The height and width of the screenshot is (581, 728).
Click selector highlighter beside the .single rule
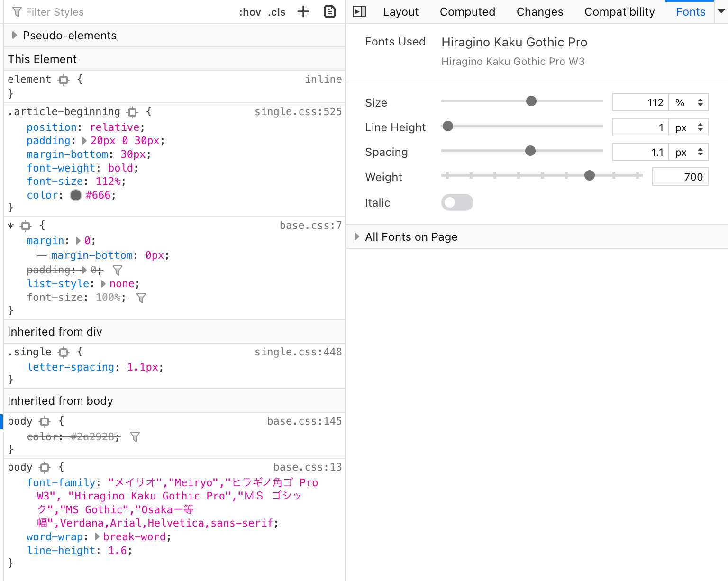point(64,352)
